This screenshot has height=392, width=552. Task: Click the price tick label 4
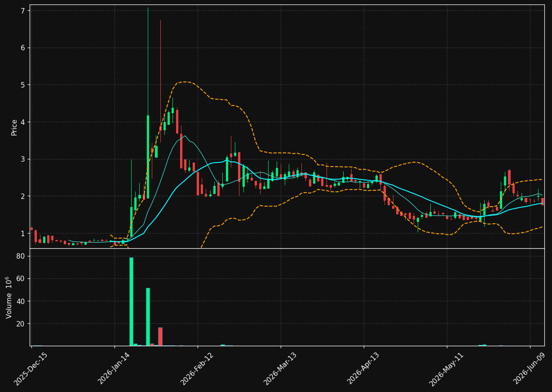(x=23, y=122)
